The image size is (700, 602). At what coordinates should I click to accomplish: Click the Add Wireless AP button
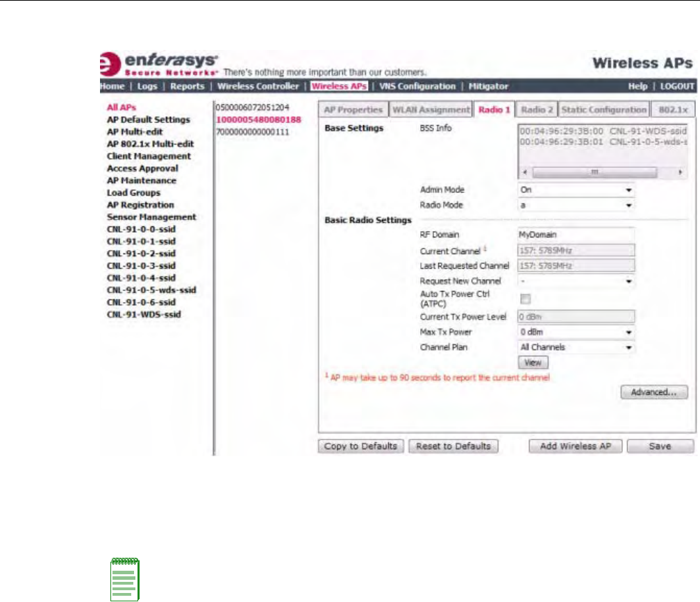click(x=576, y=446)
